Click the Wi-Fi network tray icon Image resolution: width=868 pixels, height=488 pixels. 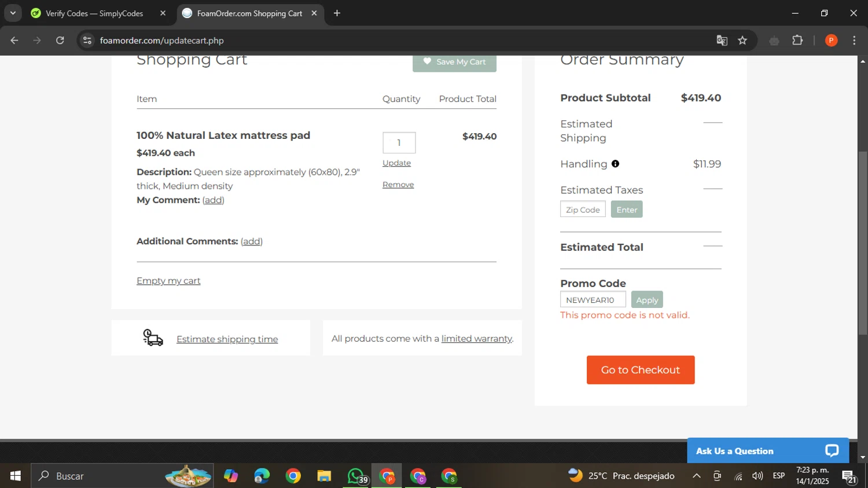738,476
